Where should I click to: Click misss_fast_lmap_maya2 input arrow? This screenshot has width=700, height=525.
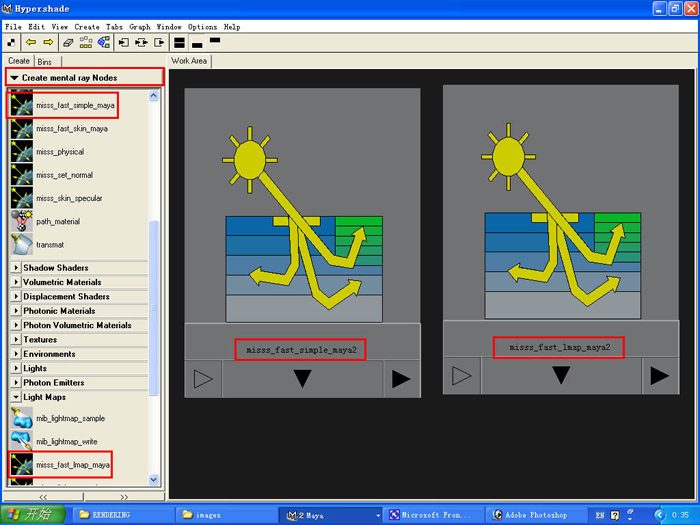[462, 375]
